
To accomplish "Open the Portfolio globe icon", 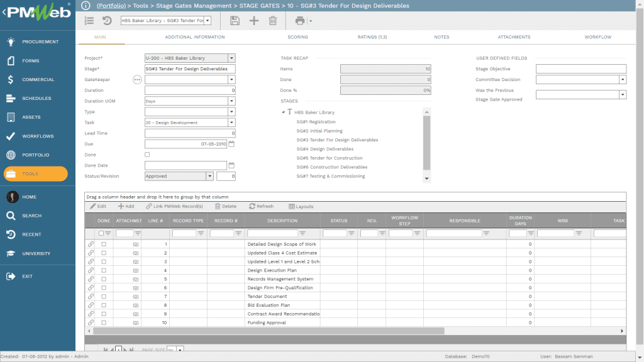I will (x=11, y=155).
